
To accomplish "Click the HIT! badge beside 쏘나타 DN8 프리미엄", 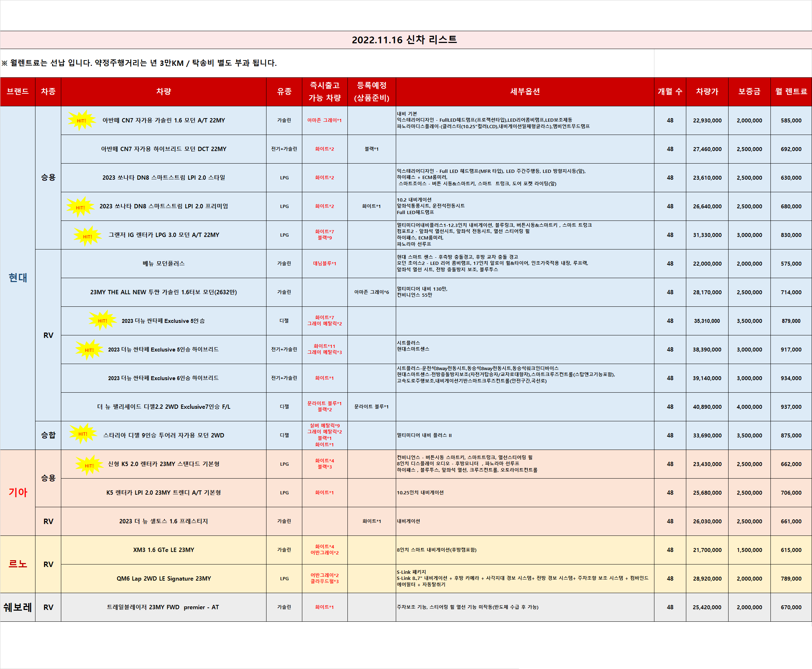I will [80, 207].
